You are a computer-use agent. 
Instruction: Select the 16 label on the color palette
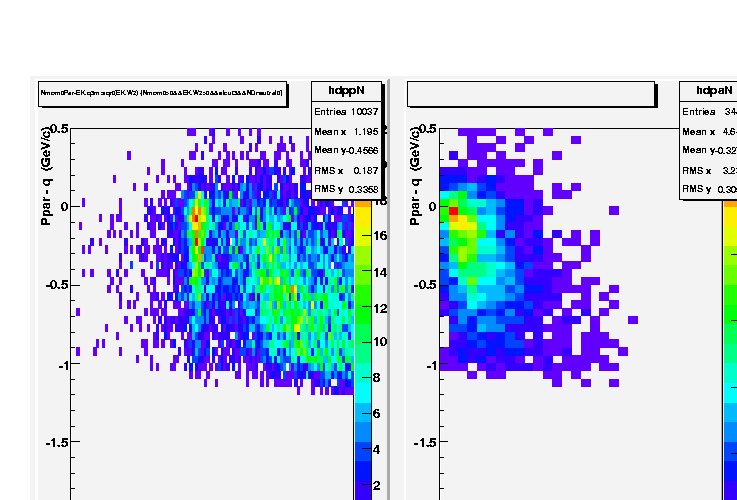(x=380, y=236)
